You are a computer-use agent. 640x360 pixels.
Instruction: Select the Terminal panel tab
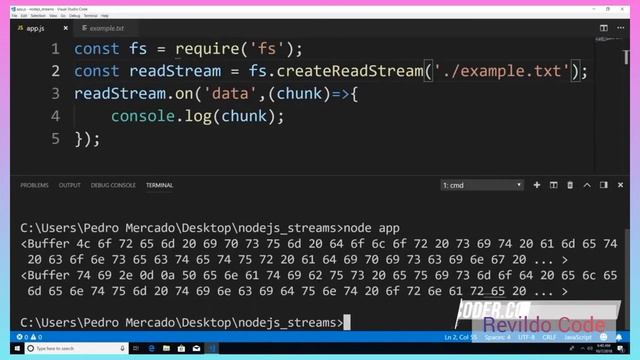point(160,185)
